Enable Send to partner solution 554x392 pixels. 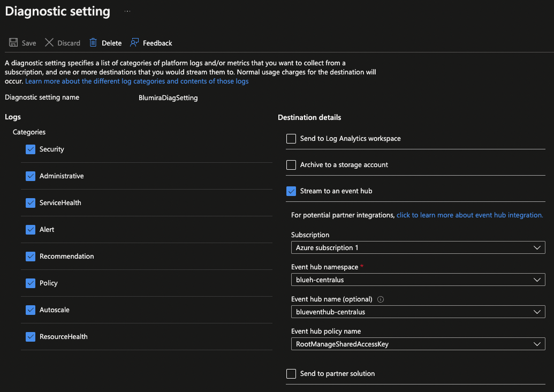(291, 373)
